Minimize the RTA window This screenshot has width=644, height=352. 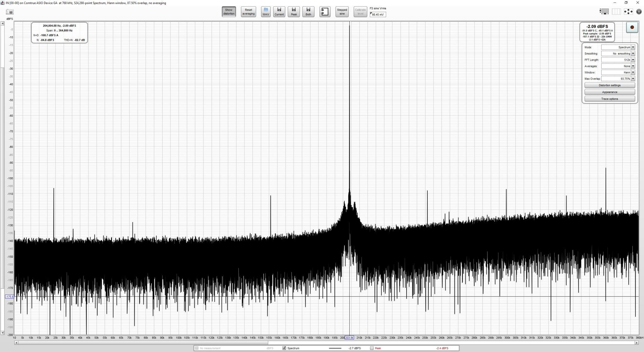click(x=615, y=3)
